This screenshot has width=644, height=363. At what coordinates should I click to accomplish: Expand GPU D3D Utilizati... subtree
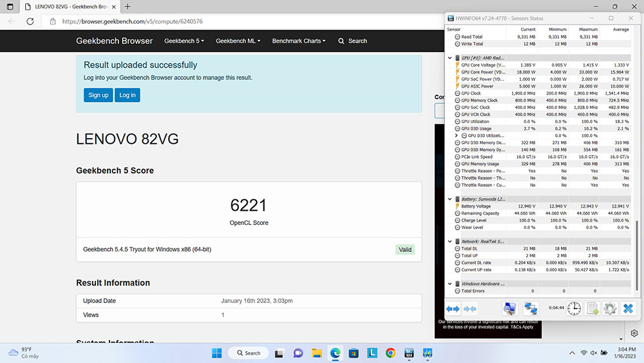[457, 135]
